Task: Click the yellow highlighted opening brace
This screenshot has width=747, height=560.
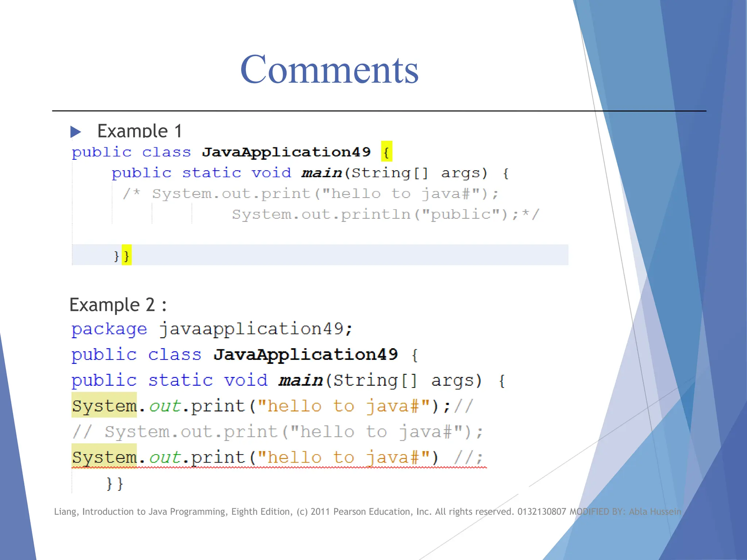Action: click(386, 151)
